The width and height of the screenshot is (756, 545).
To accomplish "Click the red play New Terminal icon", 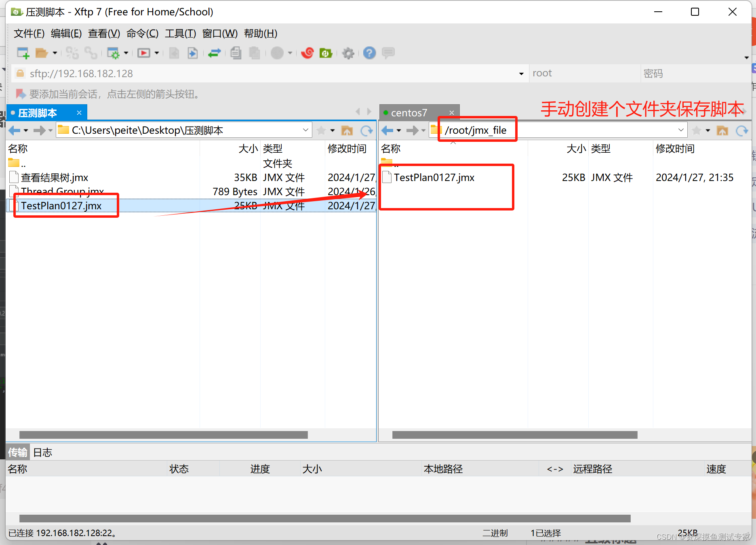I will click(144, 53).
